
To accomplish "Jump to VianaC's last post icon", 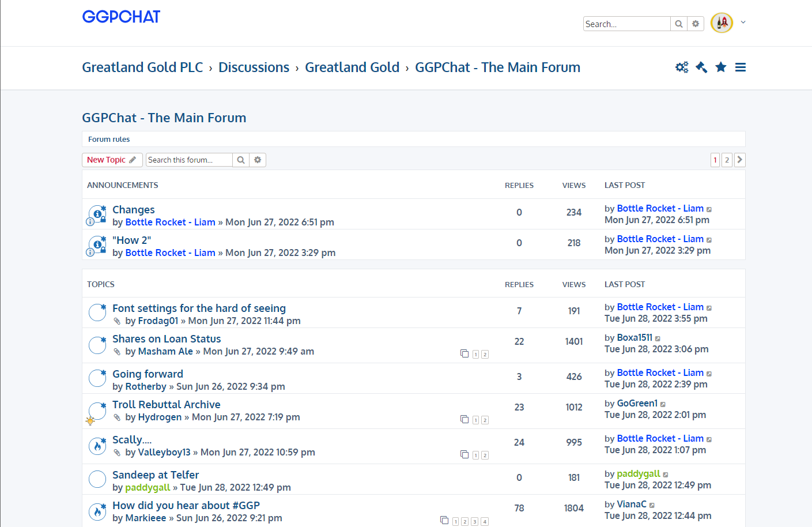I will [x=652, y=505].
